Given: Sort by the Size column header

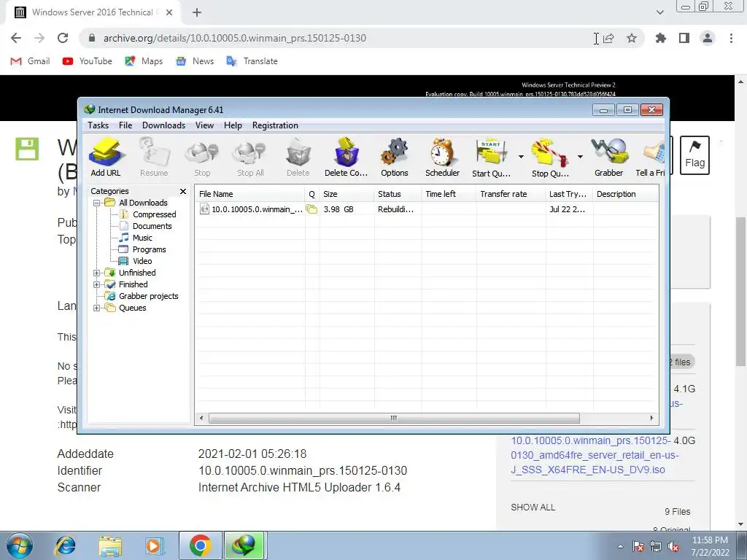Looking at the screenshot, I should 347,194.
